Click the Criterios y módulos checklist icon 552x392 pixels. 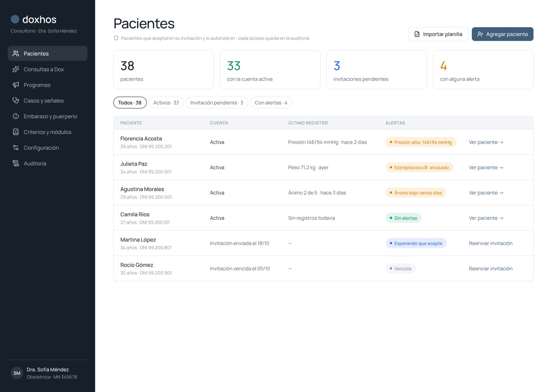pos(16,132)
